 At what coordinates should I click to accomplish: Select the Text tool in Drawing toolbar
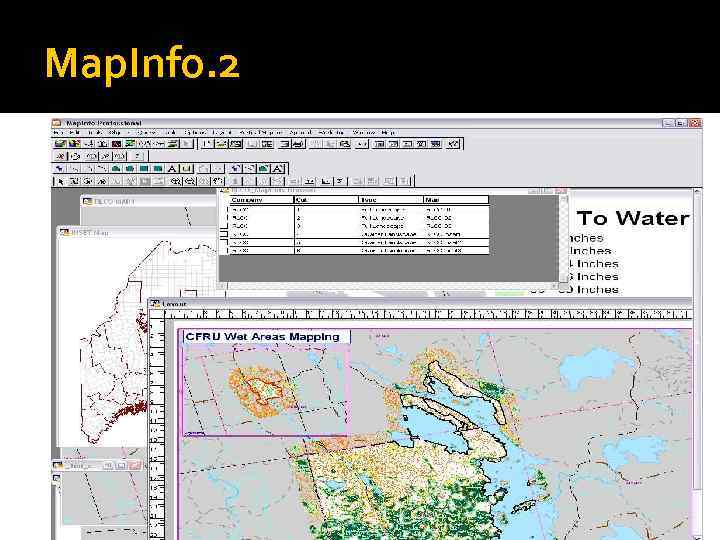172,169
